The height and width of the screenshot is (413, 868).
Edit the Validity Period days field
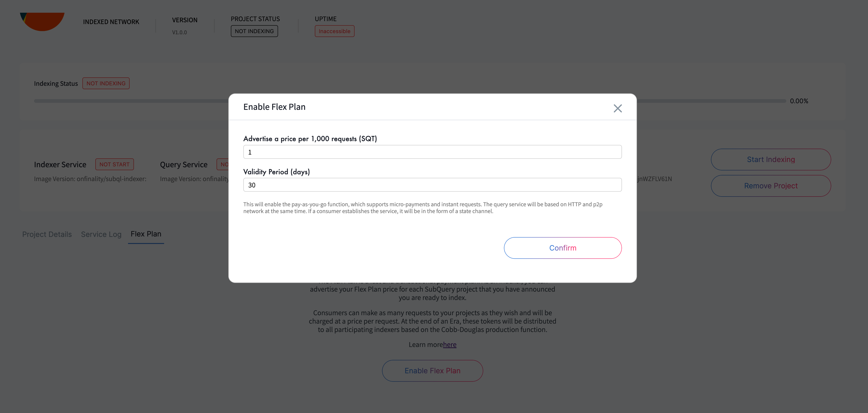(x=432, y=185)
